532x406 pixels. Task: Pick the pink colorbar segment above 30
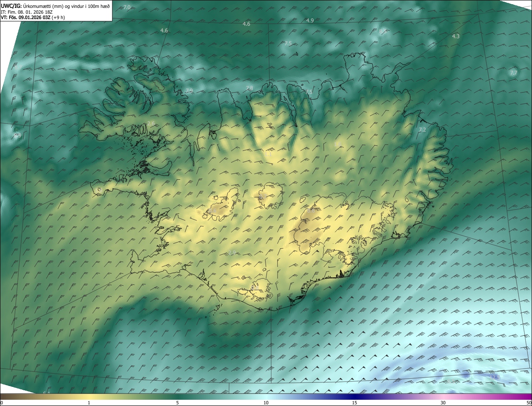tap(443, 396)
